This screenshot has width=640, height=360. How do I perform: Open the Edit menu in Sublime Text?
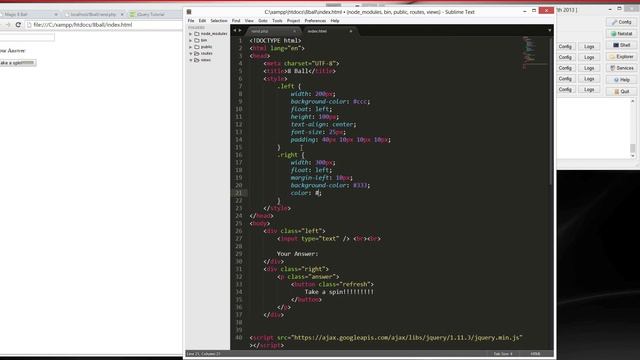click(x=202, y=20)
